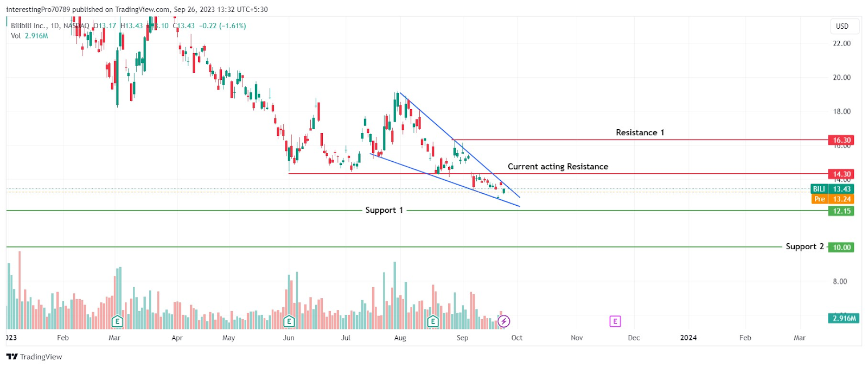
Task: Click the Oct label on time axis
Action: pos(517,338)
